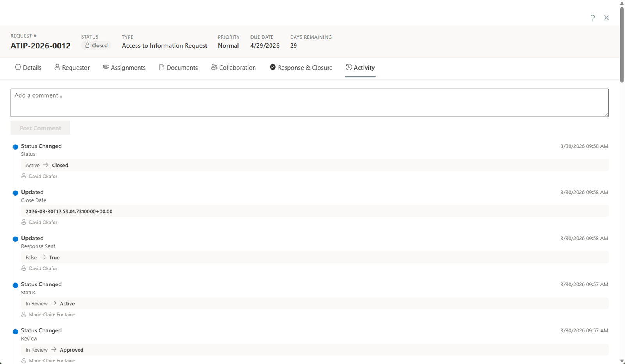Click the Documents tab page icon
The height and width of the screenshot is (364, 625).
[x=162, y=67]
